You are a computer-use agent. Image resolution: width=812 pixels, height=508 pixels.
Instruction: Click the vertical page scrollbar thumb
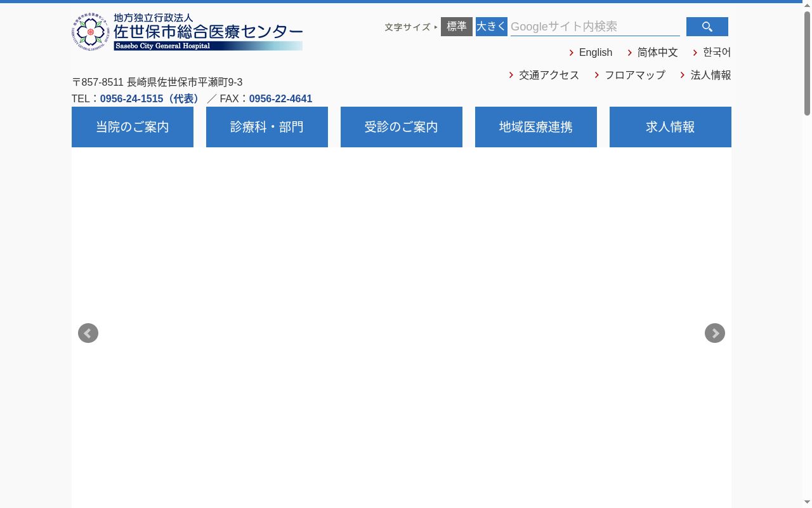(807, 63)
